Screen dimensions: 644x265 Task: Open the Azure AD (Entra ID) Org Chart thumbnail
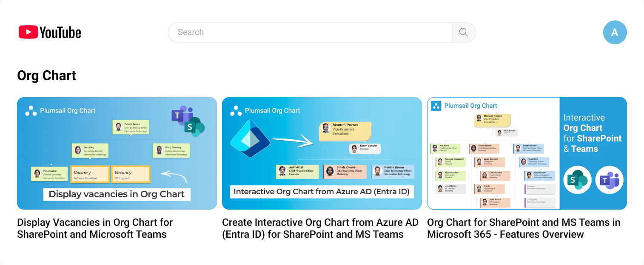click(322, 153)
